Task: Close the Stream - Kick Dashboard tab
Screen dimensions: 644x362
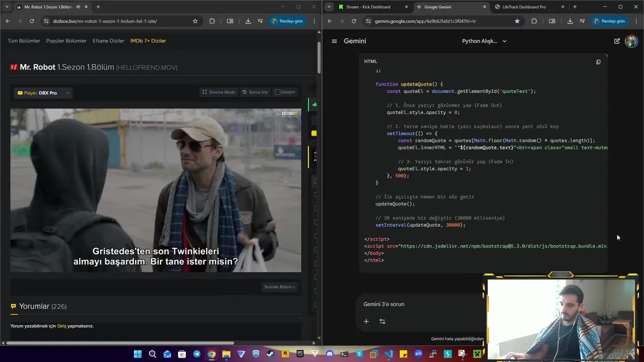Action: coord(406,7)
